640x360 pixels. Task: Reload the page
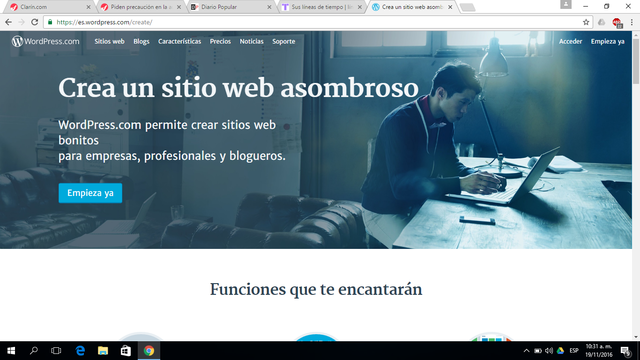tap(35, 22)
